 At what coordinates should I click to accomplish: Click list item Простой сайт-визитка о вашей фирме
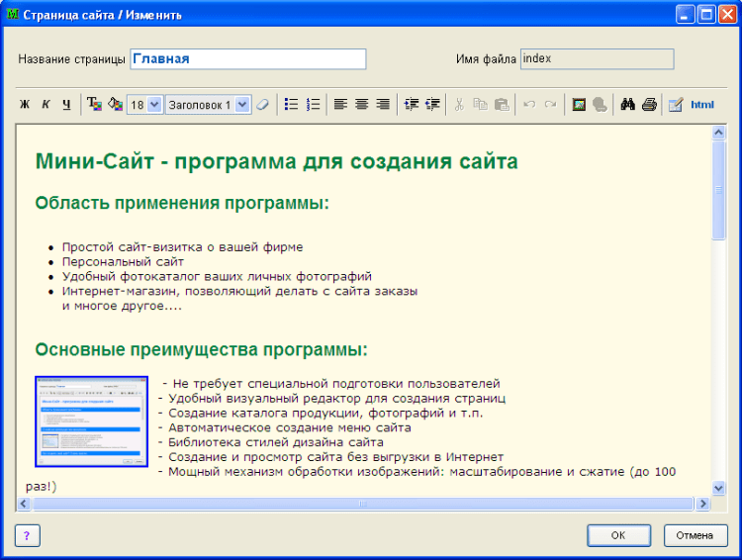(x=182, y=247)
